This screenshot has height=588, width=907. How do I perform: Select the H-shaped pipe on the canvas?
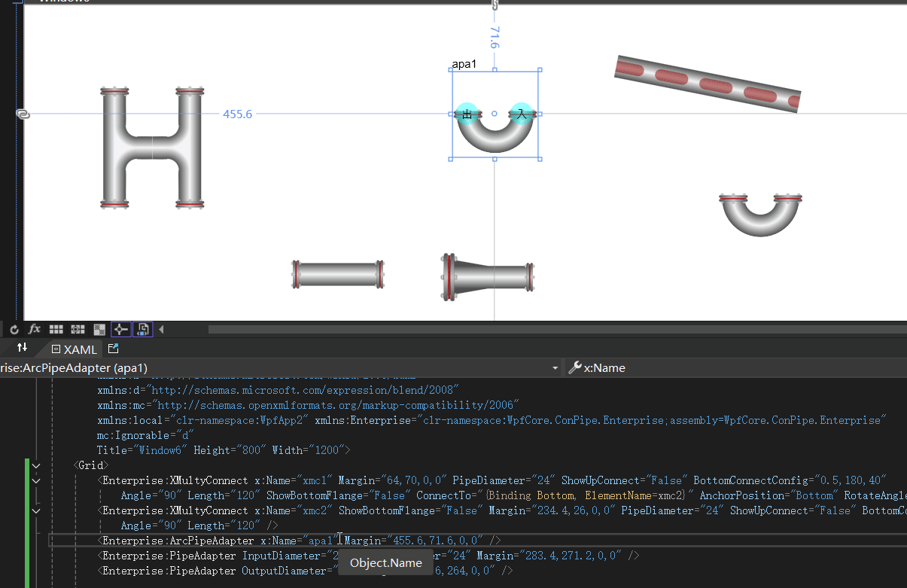153,148
